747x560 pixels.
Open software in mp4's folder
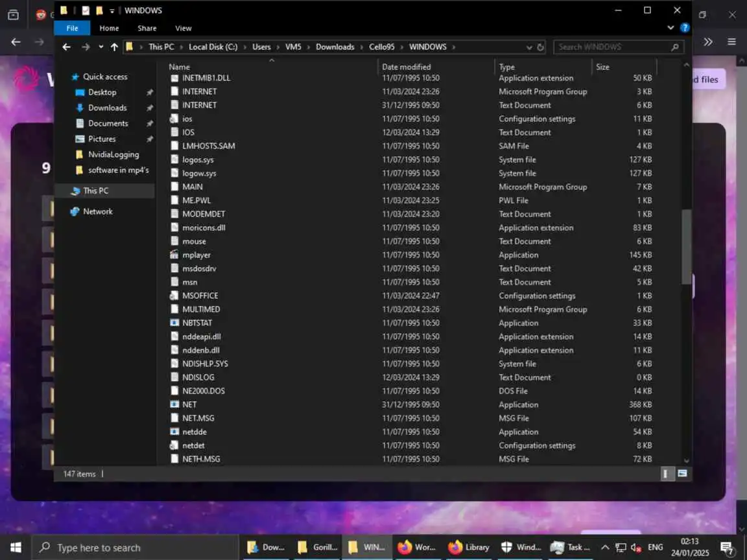click(118, 170)
